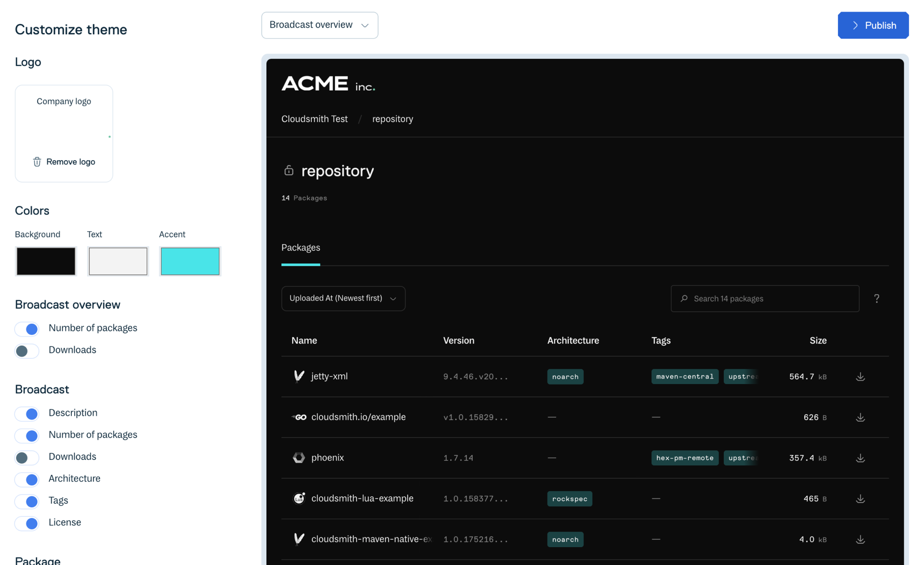Click the search help question mark icon
Image resolution: width=924 pixels, height=565 pixels.
pos(876,298)
